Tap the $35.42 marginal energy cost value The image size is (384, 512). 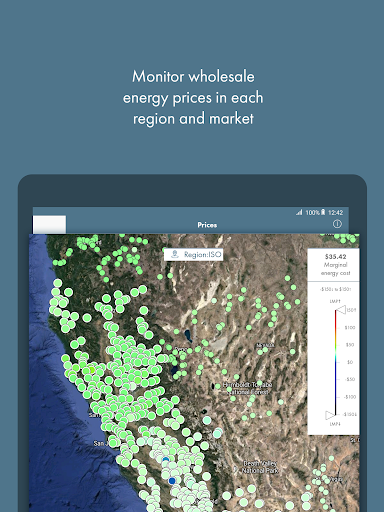pos(335,256)
